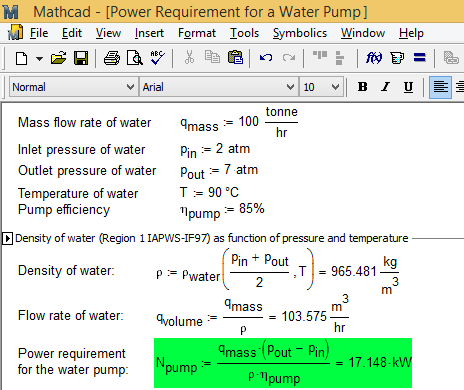Open the Window menu
Screen dimensions: 464x390
pos(363,33)
